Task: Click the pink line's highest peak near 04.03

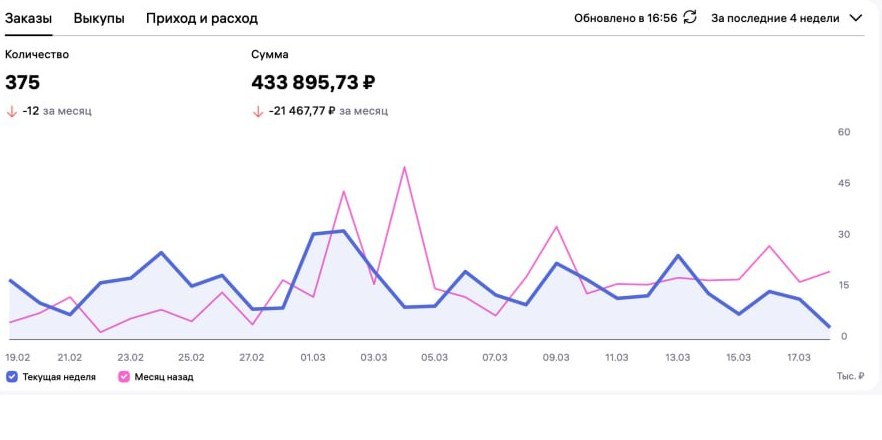Action: point(404,168)
